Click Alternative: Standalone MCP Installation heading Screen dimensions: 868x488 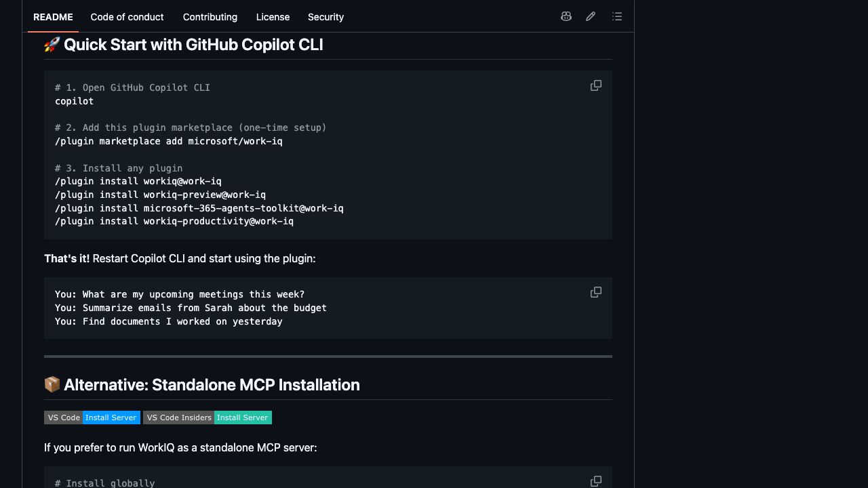point(202,385)
